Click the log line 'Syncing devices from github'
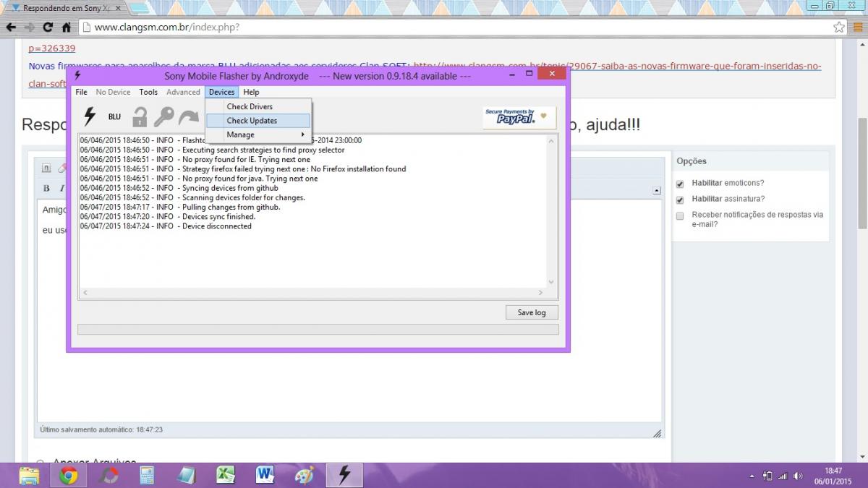The image size is (868, 488). coord(179,188)
